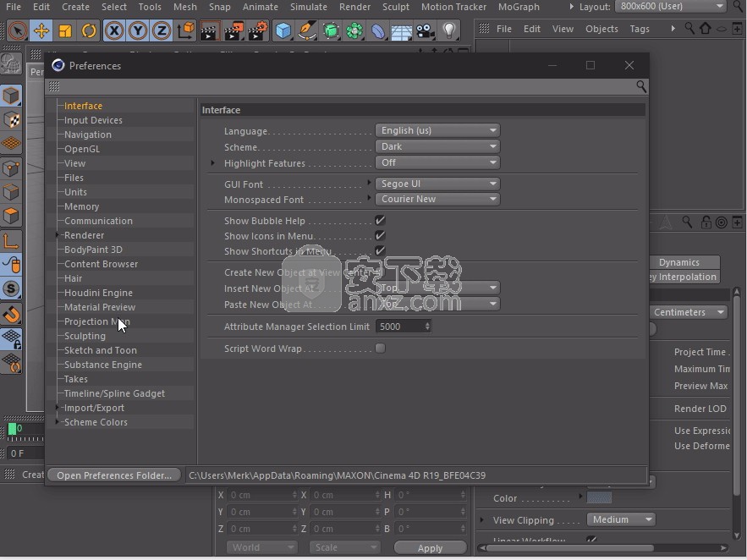The height and width of the screenshot is (560, 747).
Task: Select the Live Selection tool
Action: pyautogui.click(x=18, y=31)
